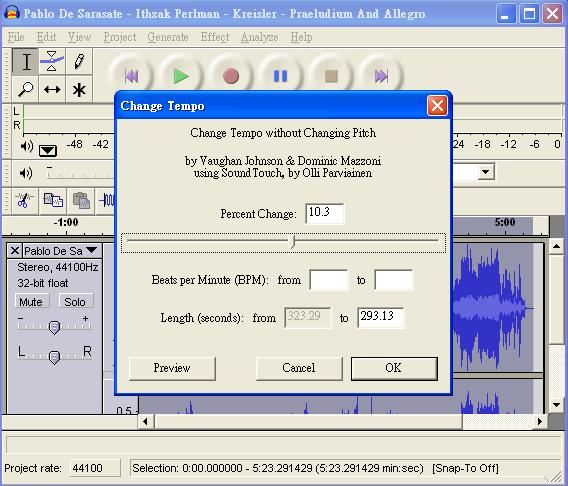Screen dimensions: 568x486
Task: Close the Change Tempo dialog
Action: coord(437,106)
